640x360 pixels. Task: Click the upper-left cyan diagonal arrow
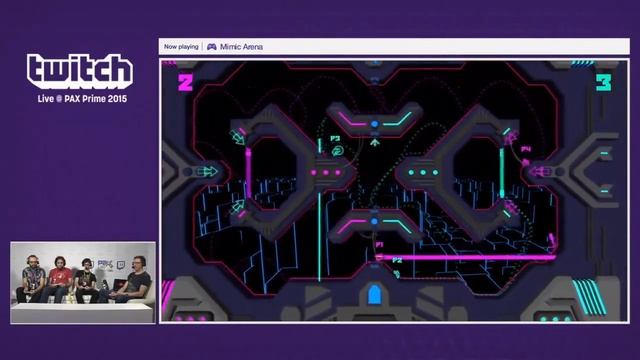pos(237,137)
